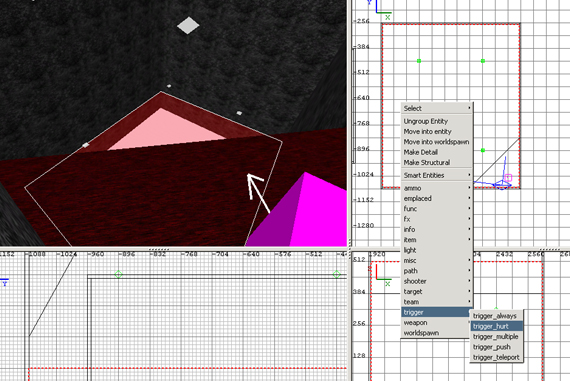
Task: Select trigger_teleport entity
Action: coord(497,357)
